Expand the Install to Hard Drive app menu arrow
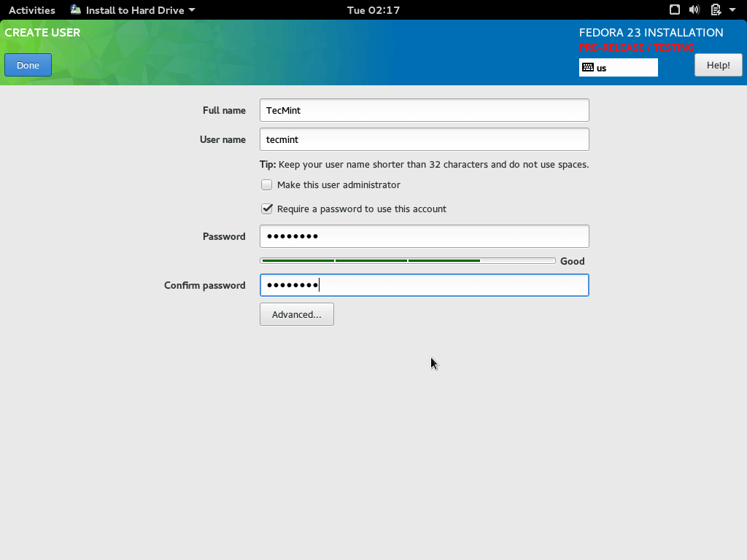 (x=192, y=10)
